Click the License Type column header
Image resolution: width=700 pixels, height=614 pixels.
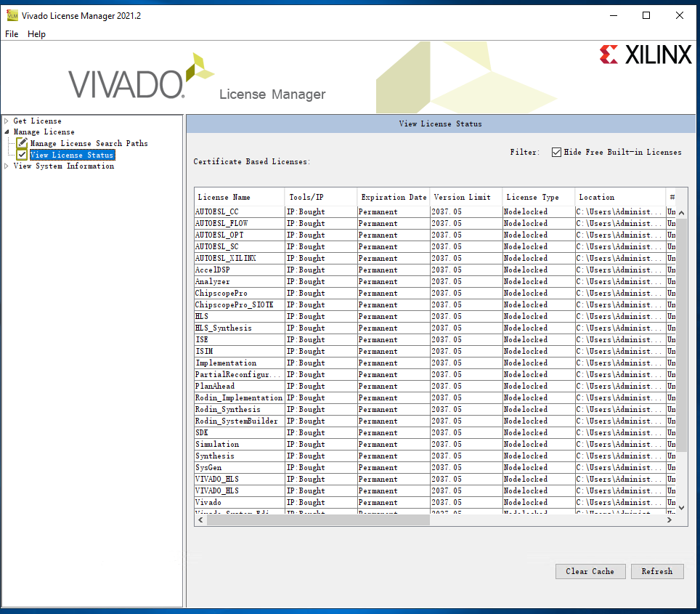(x=539, y=197)
